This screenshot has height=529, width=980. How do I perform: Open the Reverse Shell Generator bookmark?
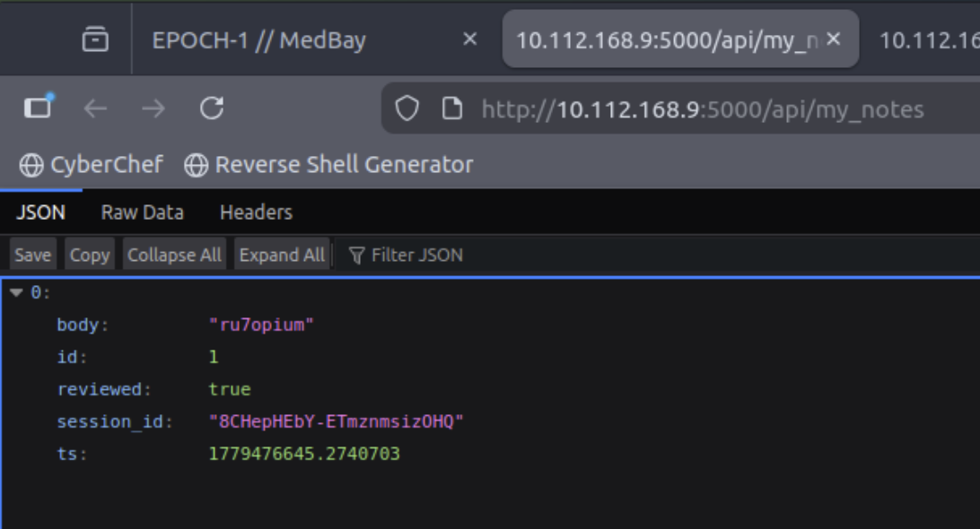click(328, 165)
